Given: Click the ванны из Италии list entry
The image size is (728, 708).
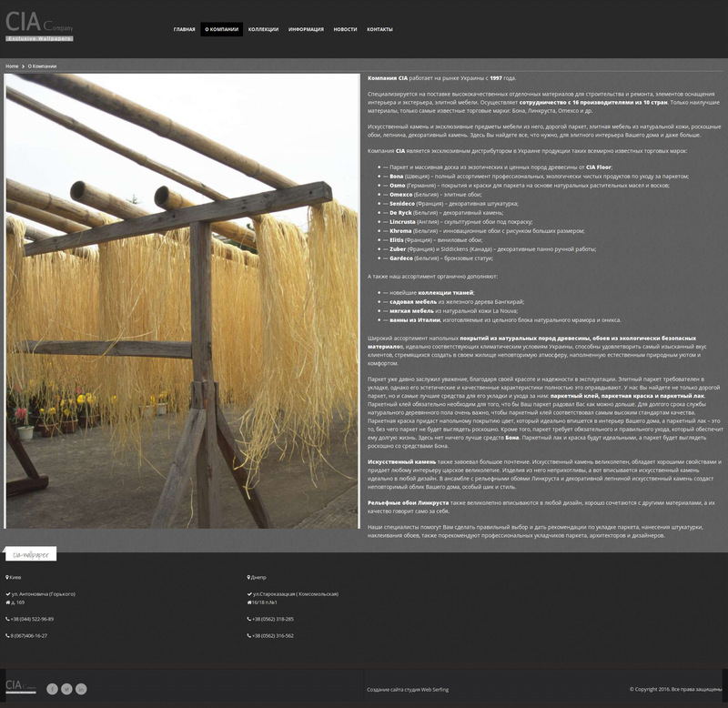Looking at the screenshot, I should (x=502, y=320).
